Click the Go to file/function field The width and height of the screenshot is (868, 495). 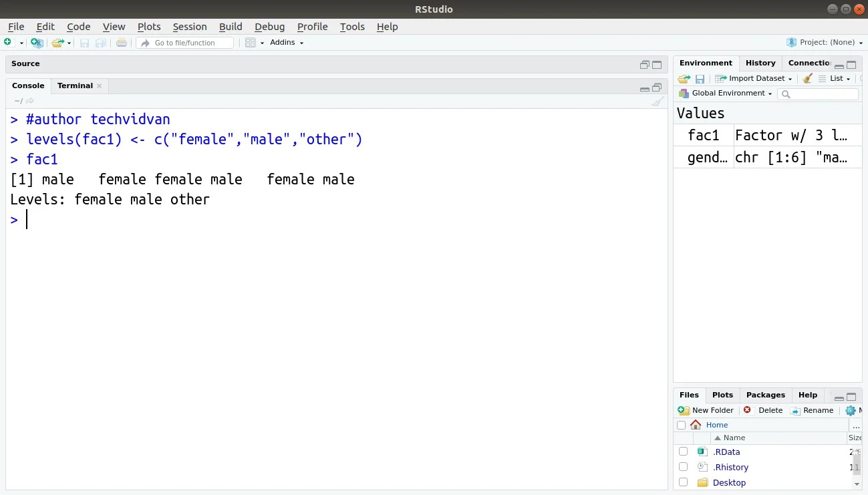[x=185, y=43]
